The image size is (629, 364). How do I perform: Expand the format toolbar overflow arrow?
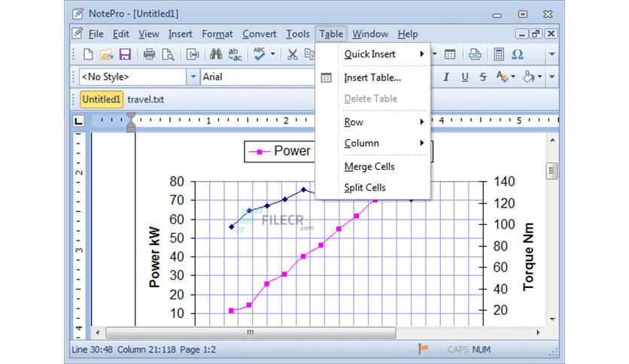click(552, 77)
